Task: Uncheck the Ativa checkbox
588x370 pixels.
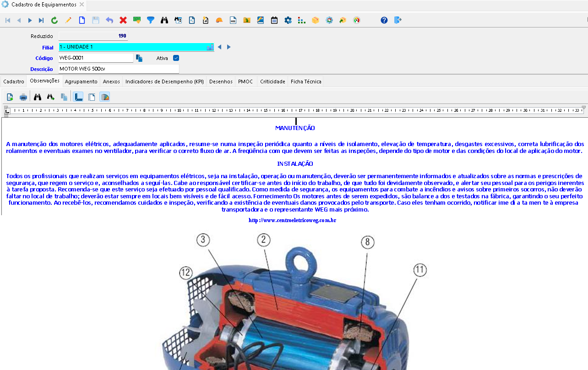Action: [x=176, y=58]
